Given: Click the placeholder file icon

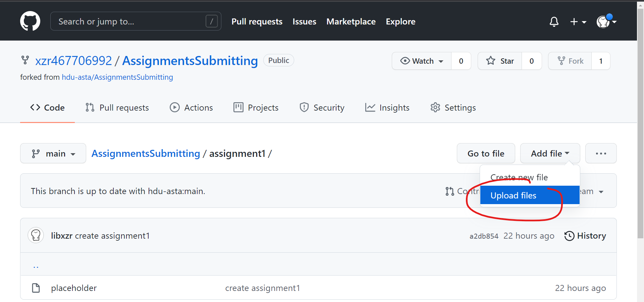Looking at the screenshot, I should coord(36,288).
